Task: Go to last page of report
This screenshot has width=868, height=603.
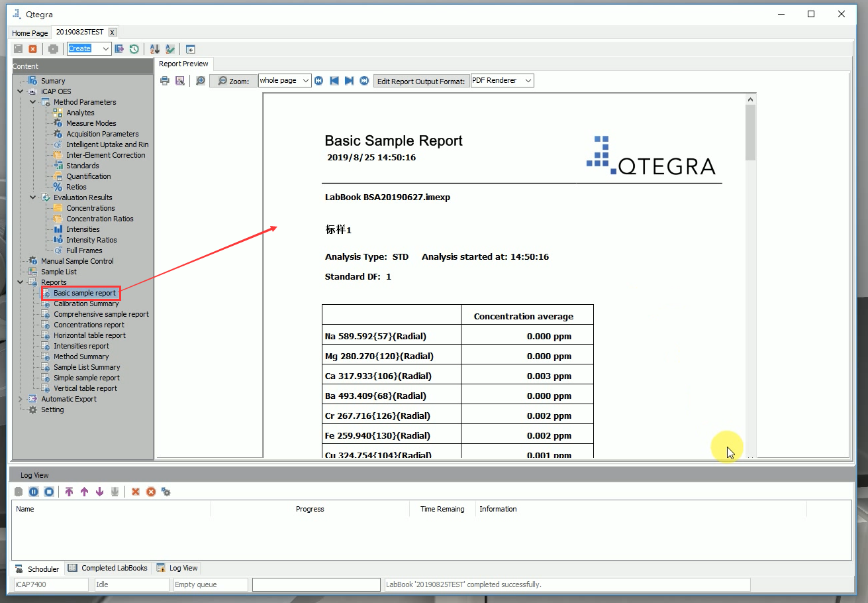Action: (364, 81)
